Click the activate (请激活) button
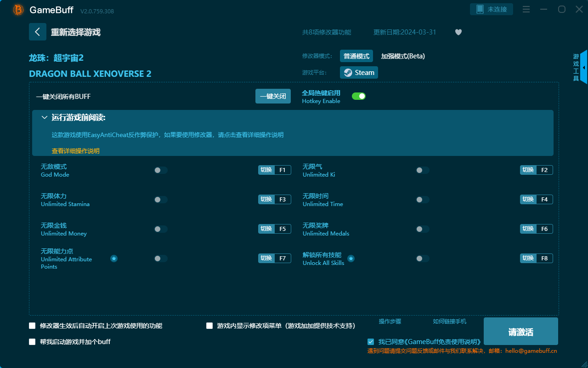This screenshot has height=368, width=588. pyautogui.click(x=521, y=332)
